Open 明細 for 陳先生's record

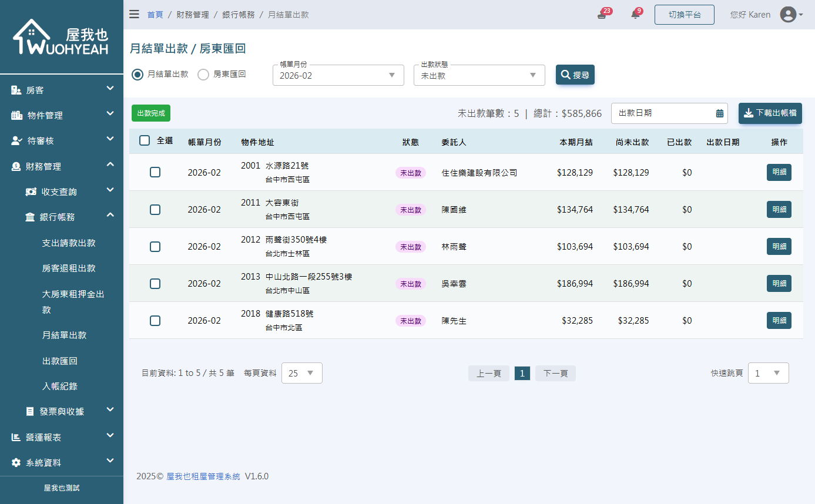[x=779, y=320]
